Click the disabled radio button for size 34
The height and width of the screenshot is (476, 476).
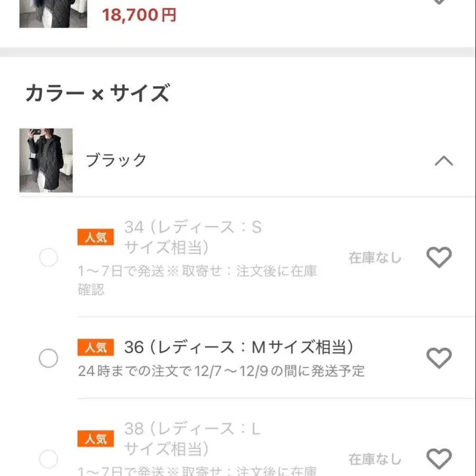48,258
